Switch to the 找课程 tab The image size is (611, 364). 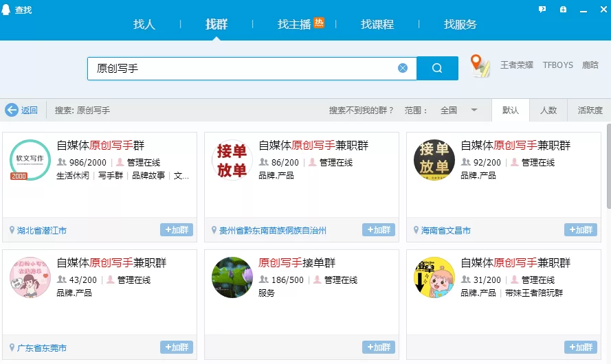(x=377, y=24)
